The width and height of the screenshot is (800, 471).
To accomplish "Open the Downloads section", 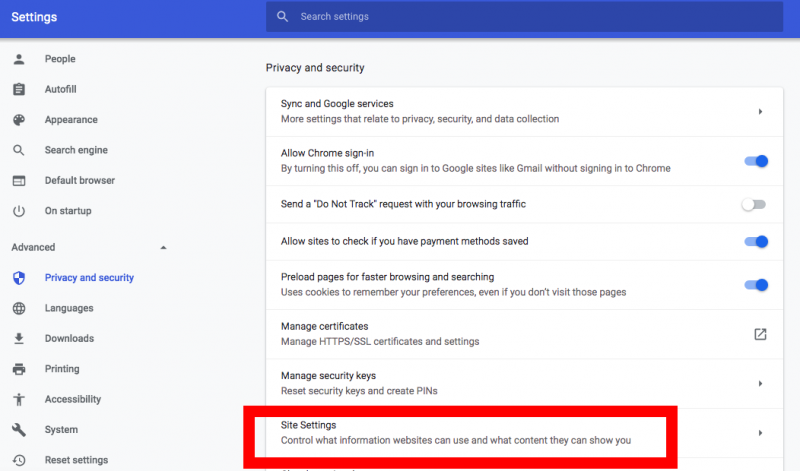I will click(69, 338).
